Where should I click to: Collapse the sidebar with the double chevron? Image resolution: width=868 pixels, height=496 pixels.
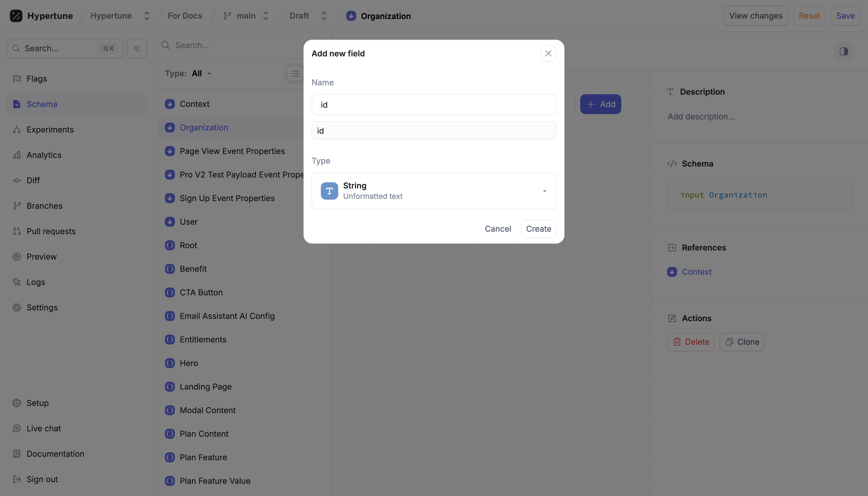(137, 48)
